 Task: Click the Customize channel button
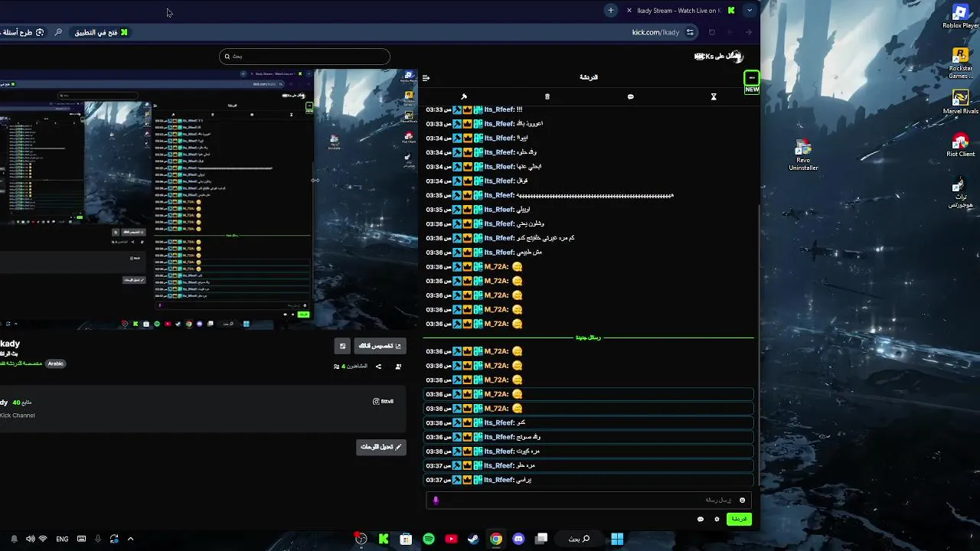pos(381,346)
